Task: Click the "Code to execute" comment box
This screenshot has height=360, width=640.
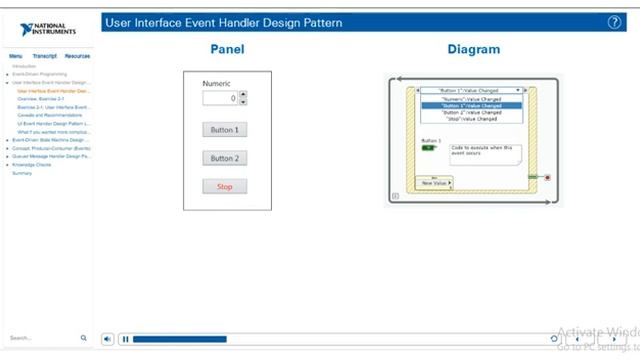Action: click(485, 155)
